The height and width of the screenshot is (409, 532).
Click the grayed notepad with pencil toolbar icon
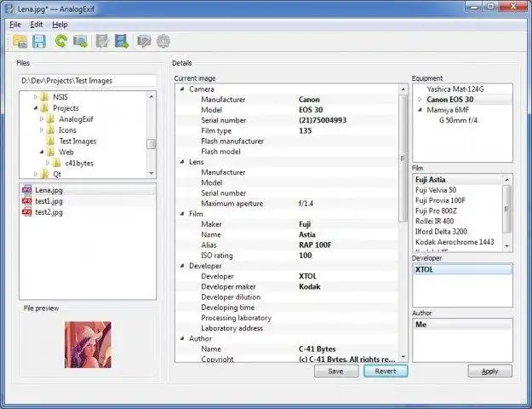click(102, 41)
